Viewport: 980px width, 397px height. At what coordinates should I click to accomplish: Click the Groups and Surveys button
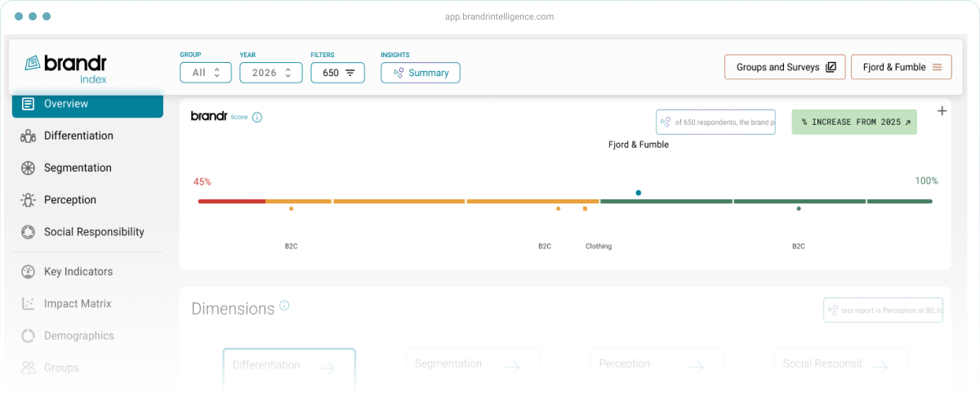pos(785,67)
